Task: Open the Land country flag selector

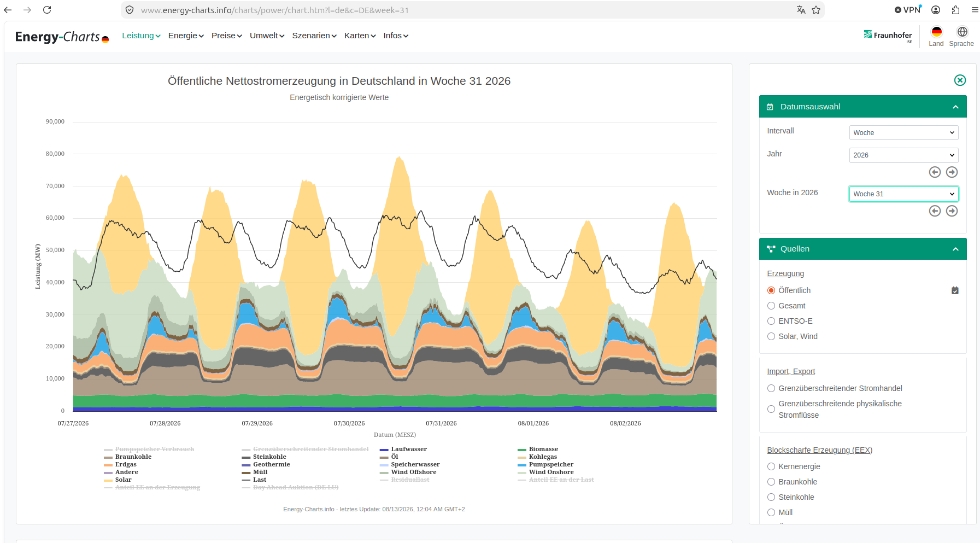Action: [x=936, y=36]
